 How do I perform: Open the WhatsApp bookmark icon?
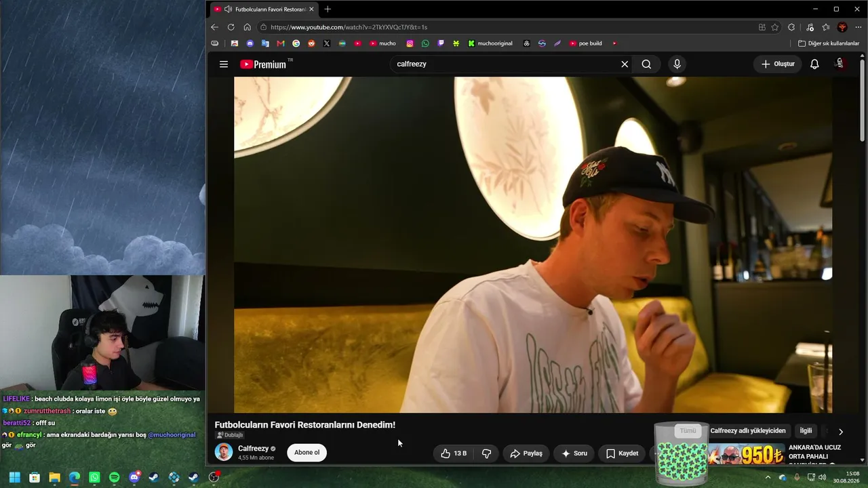[x=425, y=43]
